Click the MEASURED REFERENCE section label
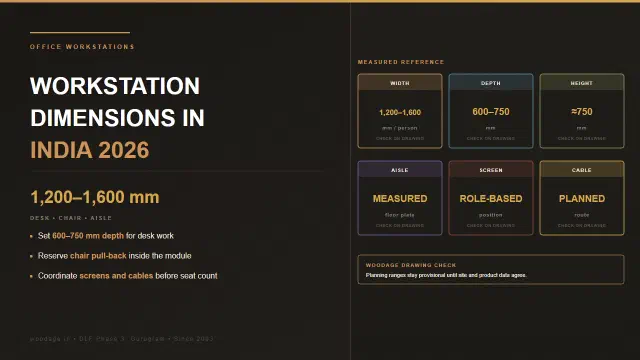 [x=401, y=62]
